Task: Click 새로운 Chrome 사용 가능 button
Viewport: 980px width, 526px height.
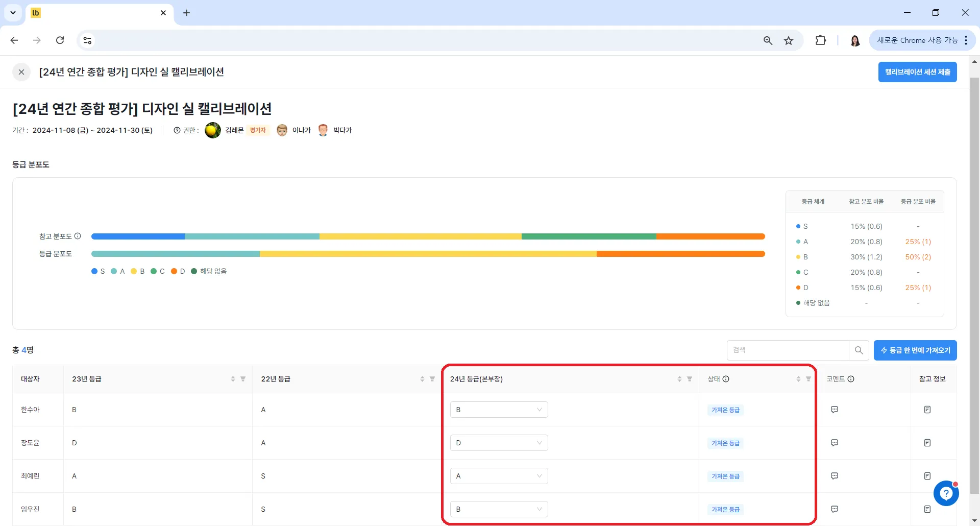Action: 922,40
